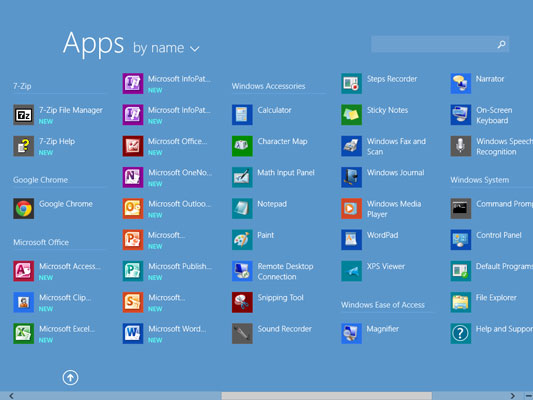533x400 pixels.
Task: Expand the 'by name' sort dropdown
Action: pos(166,48)
